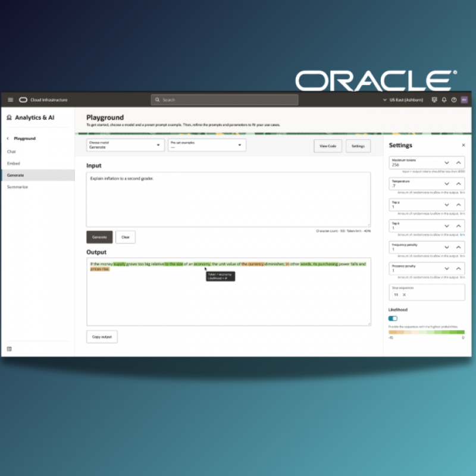Screen dimensions: 476x476
Task: Toggle the Likelihood switch off
Action: coord(393,318)
